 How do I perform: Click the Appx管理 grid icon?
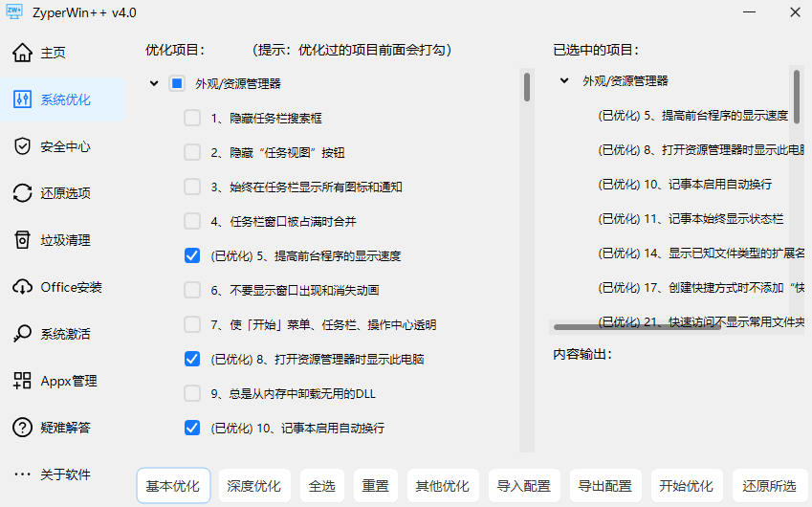coord(23,381)
